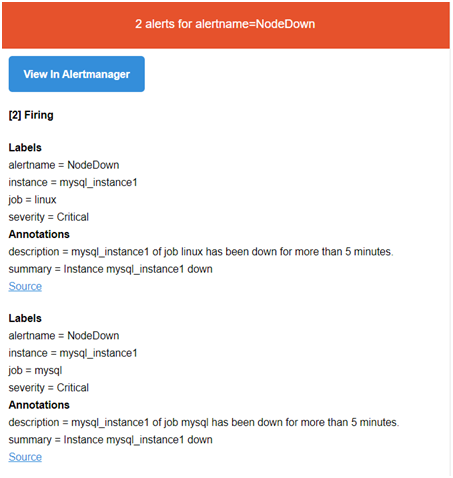Click the first alert's summary line
Image resolution: width=453 pixels, height=478 pixels.
110,269
